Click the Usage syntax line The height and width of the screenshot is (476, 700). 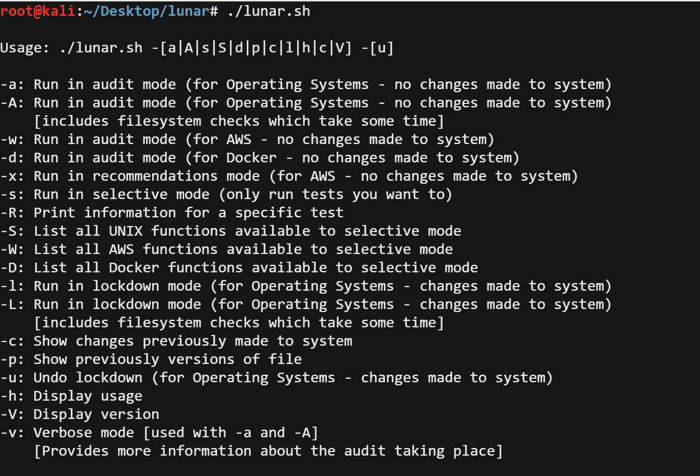(204, 48)
